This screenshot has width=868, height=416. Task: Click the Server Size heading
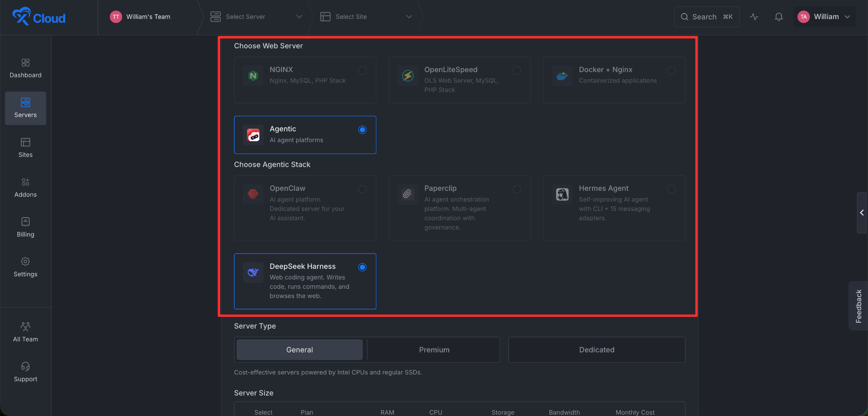(253, 393)
